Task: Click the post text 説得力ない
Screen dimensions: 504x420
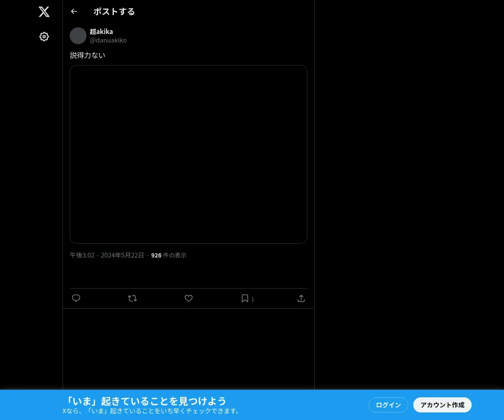Action: (87, 55)
